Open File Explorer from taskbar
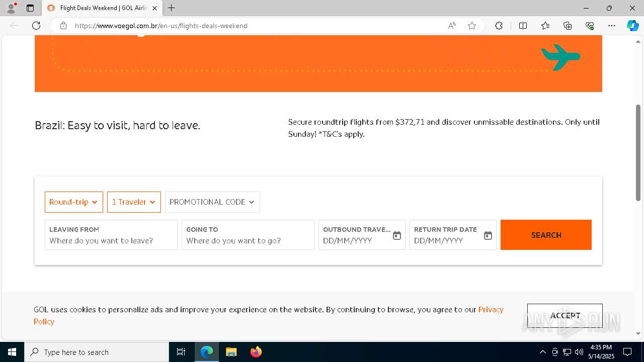 pyautogui.click(x=231, y=352)
